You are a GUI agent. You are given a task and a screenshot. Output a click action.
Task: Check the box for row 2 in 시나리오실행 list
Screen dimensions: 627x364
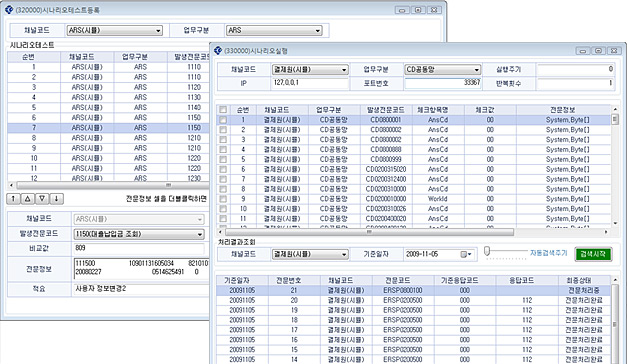[x=223, y=130]
